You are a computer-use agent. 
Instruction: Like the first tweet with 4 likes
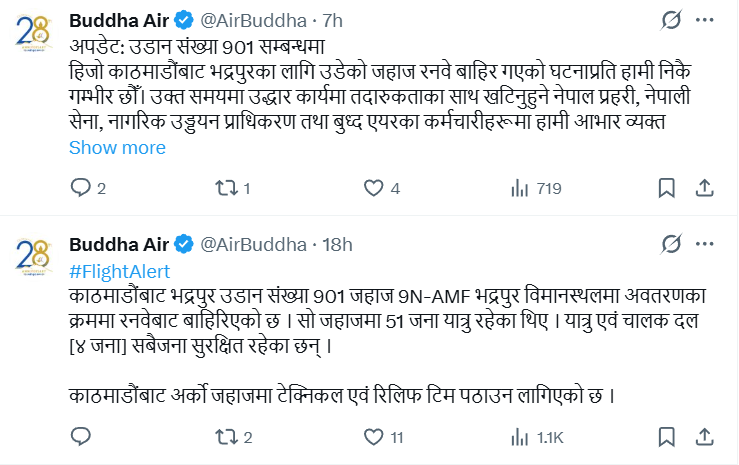point(373,188)
